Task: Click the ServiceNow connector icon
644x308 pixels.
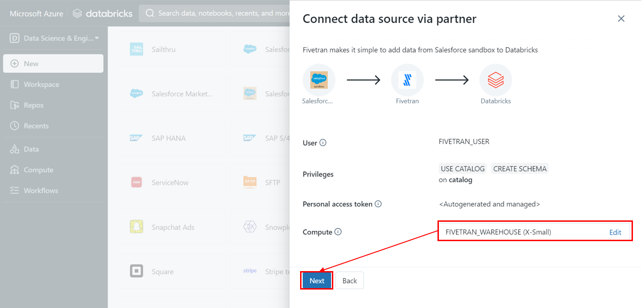Action: pyautogui.click(x=136, y=183)
